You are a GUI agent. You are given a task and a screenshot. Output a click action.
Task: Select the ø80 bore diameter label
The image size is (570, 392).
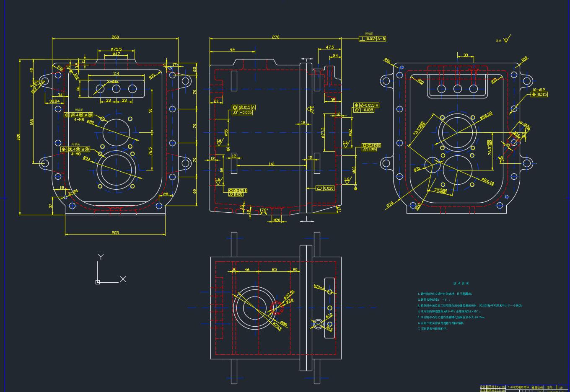click(90, 122)
